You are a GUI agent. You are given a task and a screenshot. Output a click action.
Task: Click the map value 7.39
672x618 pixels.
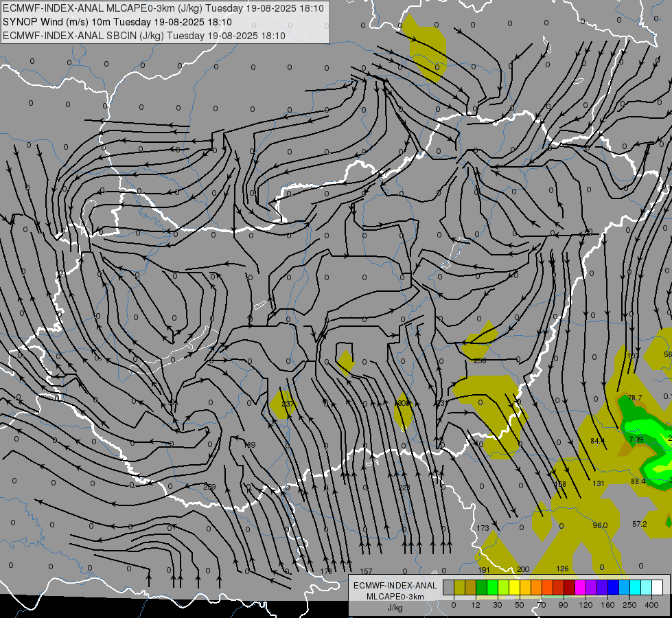636,439
